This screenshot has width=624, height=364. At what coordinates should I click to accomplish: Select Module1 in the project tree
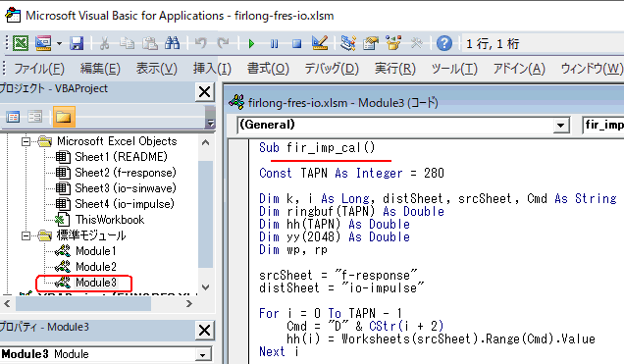tap(96, 251)
